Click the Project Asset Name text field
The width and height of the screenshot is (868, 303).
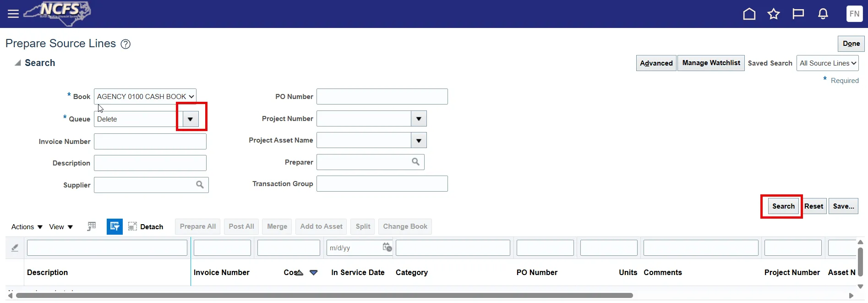[364, 140]
